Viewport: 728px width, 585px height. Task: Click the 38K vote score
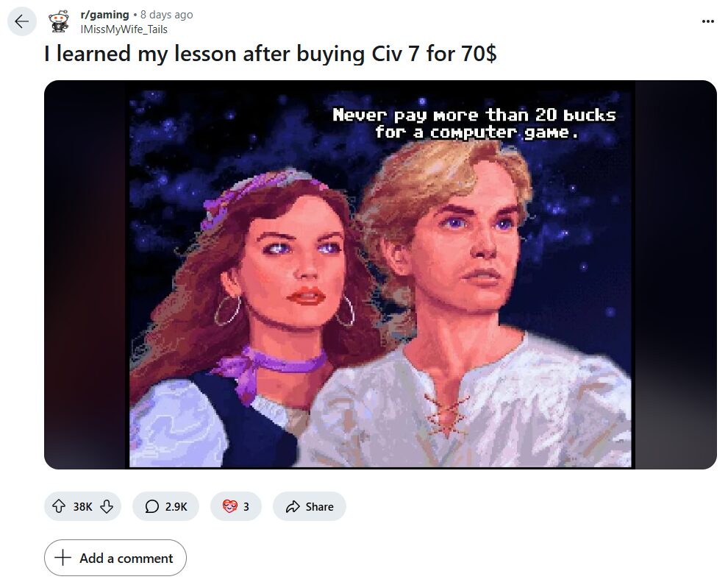click(82, 507)
